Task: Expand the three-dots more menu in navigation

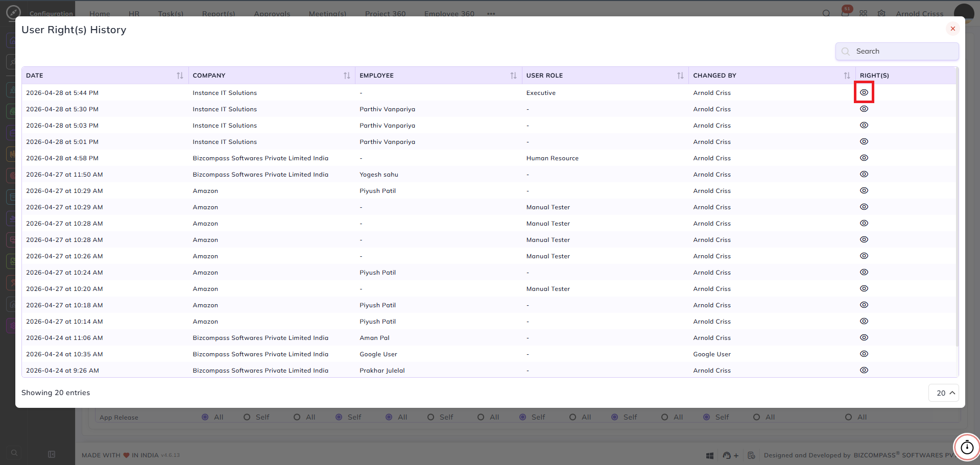Action: 491,14
